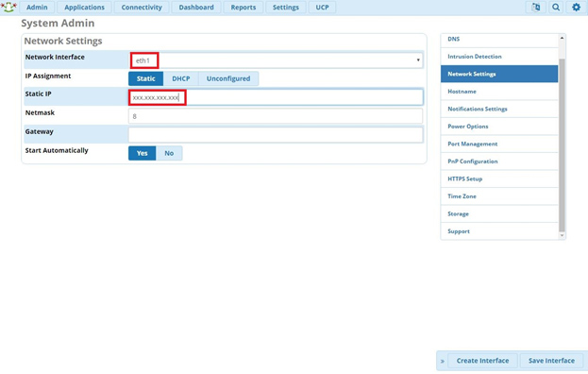Open the Applications menu
588x374 pixels.
click(x=84, y=8)
